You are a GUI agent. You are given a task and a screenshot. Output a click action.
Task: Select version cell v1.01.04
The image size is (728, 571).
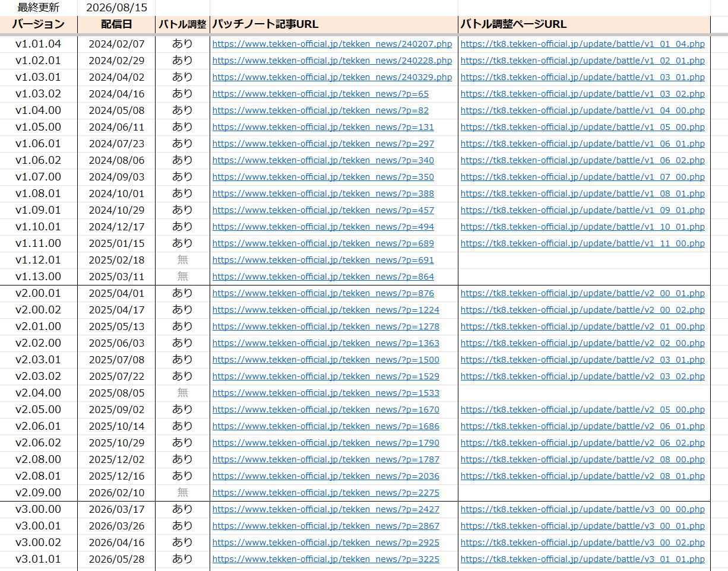pos(39,44)
